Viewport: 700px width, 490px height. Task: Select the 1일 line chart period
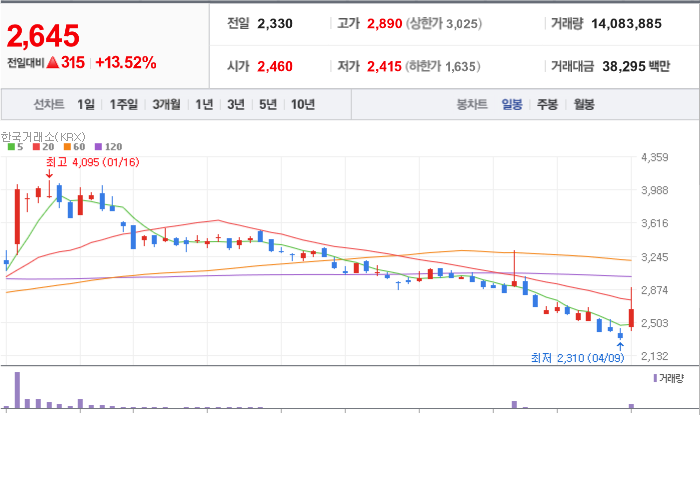click(x=86, y=104)
